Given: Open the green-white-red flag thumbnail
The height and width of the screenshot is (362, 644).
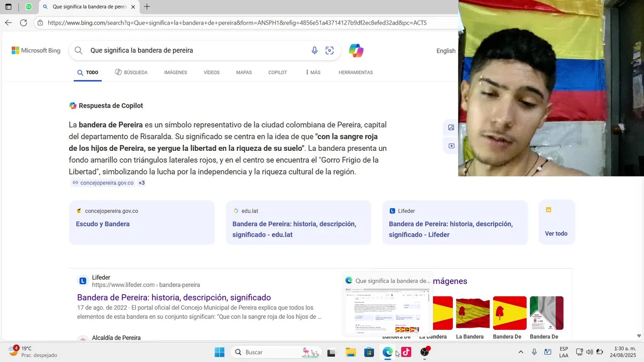Looking at the screenshot, I should [546, 313].
